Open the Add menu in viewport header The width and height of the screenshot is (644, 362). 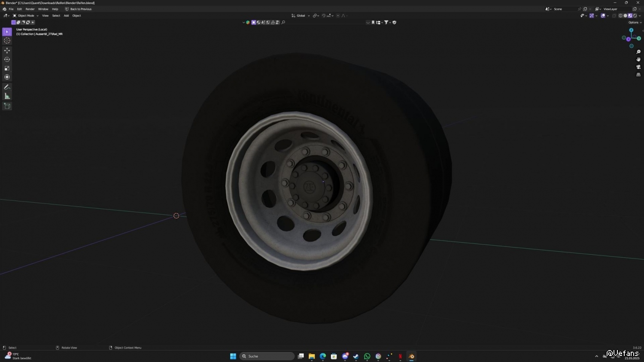[66, 16]
